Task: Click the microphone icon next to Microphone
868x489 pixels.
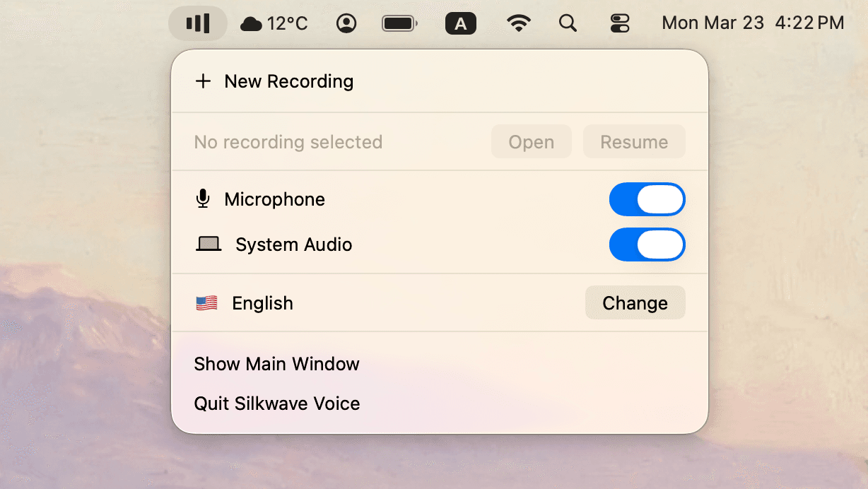Action: click(203, 199)
